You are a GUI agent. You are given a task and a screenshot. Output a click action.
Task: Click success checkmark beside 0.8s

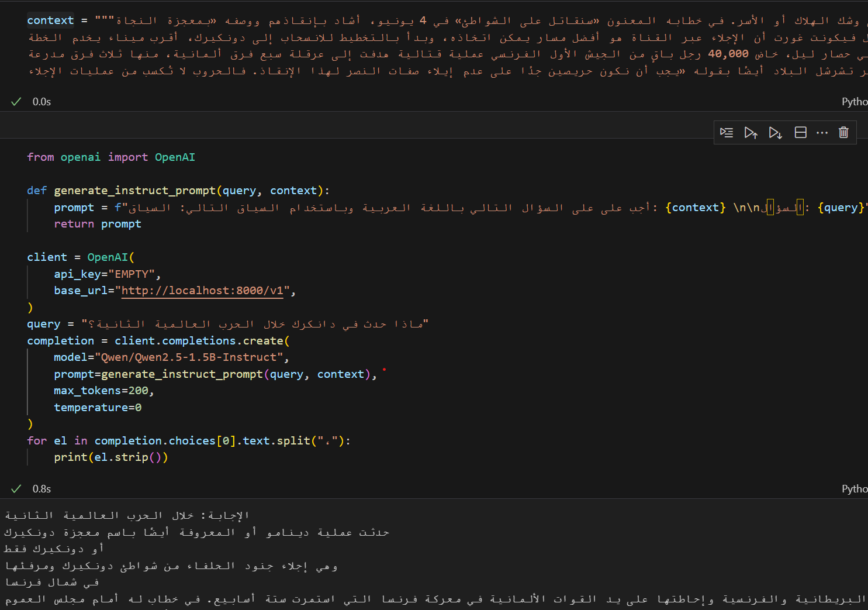(16, 489)
